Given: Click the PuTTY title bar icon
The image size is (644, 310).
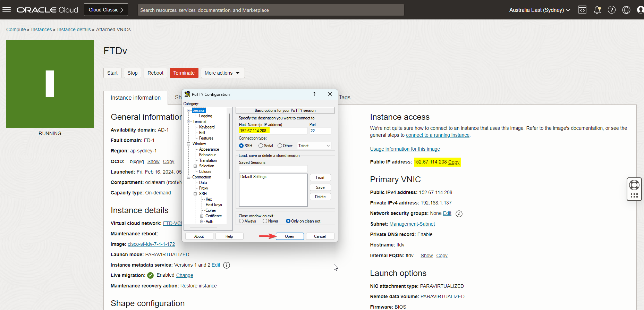Looking at the screenshot, I should pyautogui.click(x=187, y=94).
